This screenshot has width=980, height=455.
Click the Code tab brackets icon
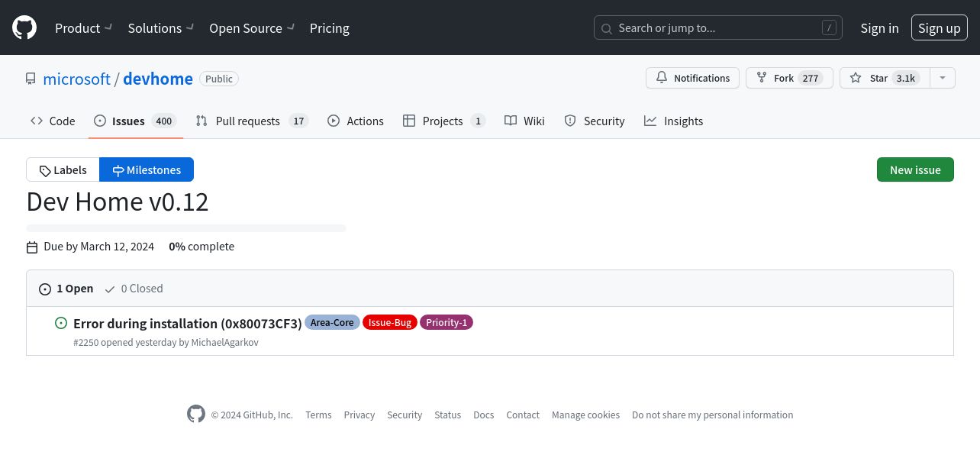click(x=37, y=121)
